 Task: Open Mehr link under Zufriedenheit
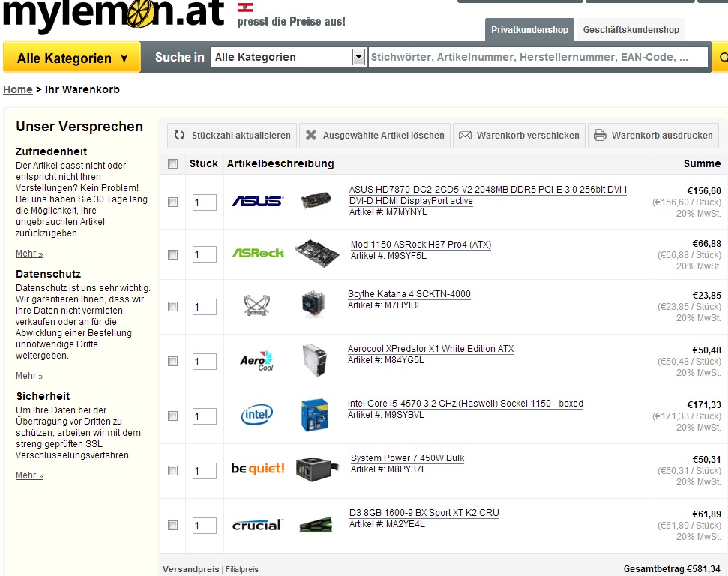pyautogui.click(x=29, y=253)
